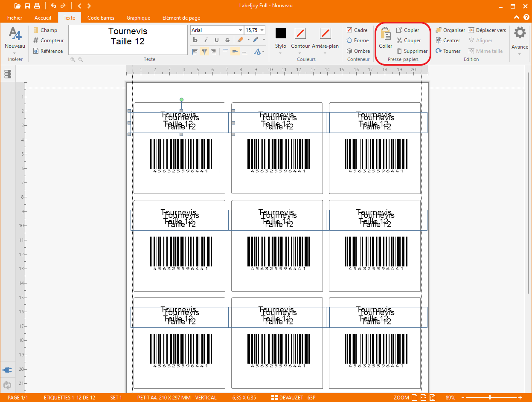
Task: Open the Avancé gear settings dropdown
Action: click(x=520, y=40)
